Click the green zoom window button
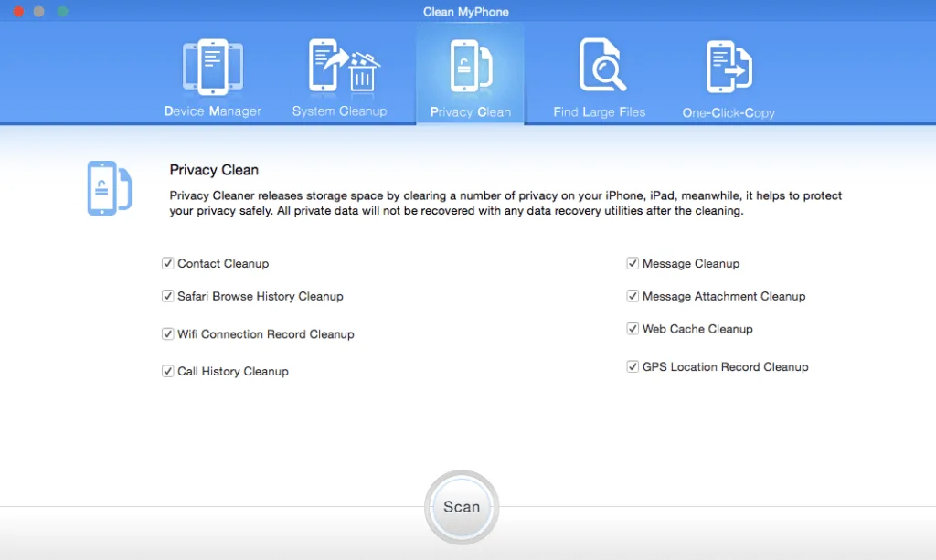The width and height of the screenshot is (936, 560). [63, 11]
